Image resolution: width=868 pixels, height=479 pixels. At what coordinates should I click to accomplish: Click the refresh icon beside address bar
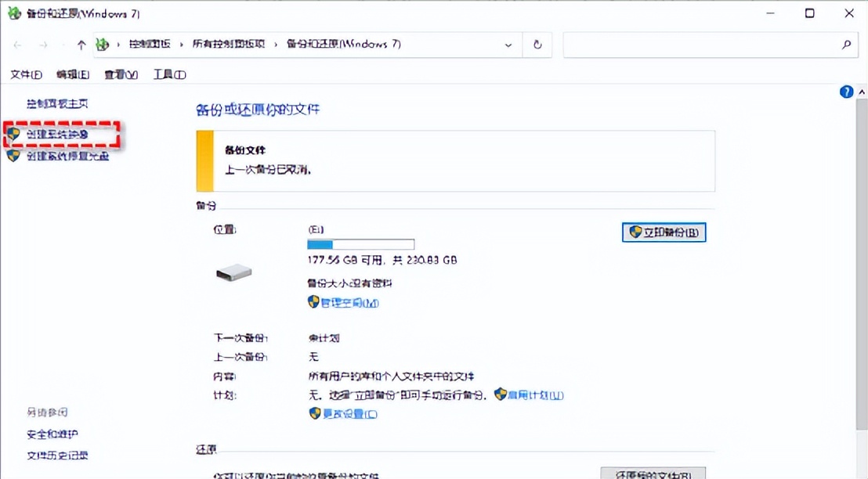click(x=537, y=45)
